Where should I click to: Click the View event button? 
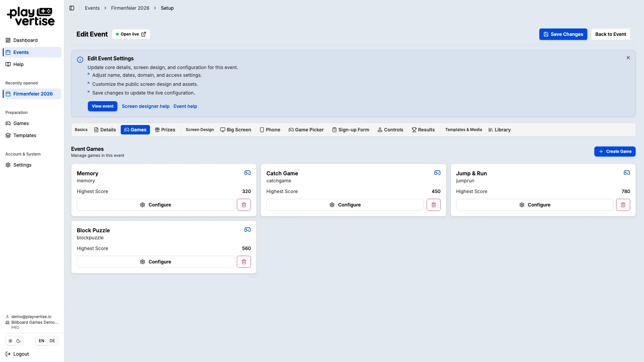(103, 106)
